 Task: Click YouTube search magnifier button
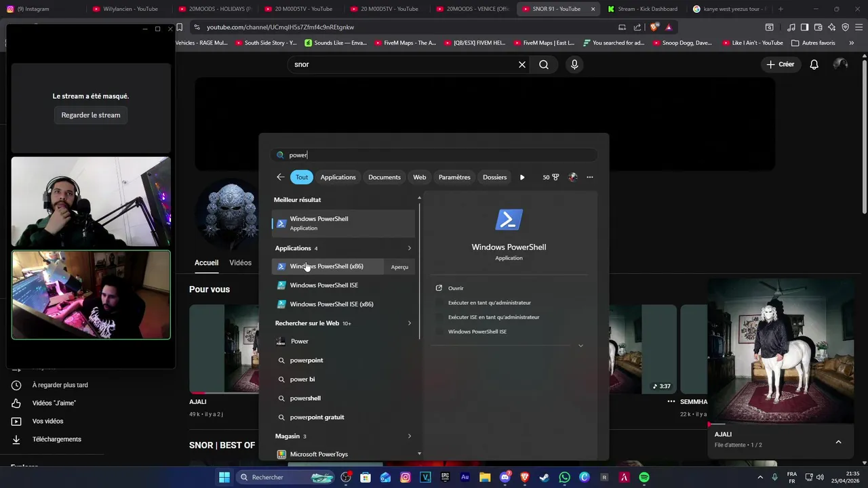point(544,64)
